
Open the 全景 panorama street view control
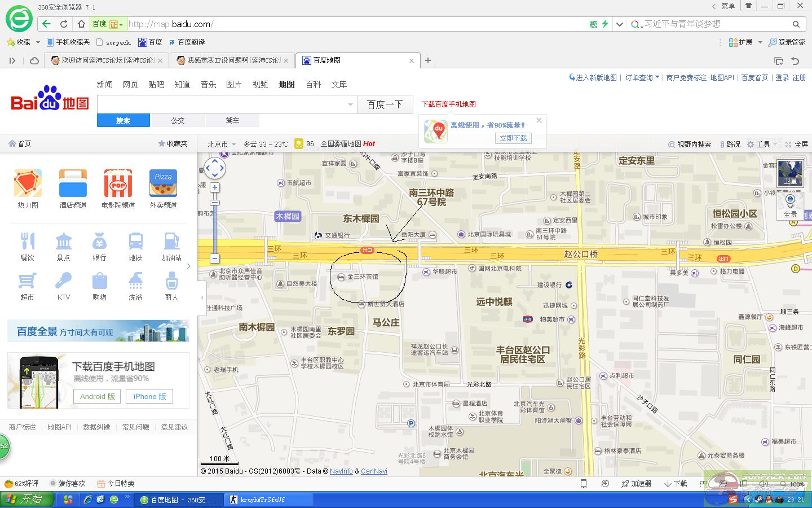[790, 206]
